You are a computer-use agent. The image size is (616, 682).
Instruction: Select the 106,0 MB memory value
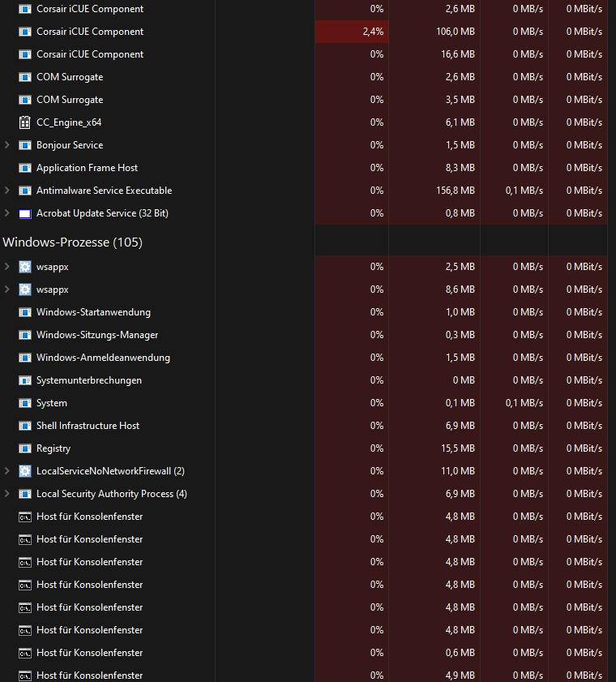click(456, 32)
